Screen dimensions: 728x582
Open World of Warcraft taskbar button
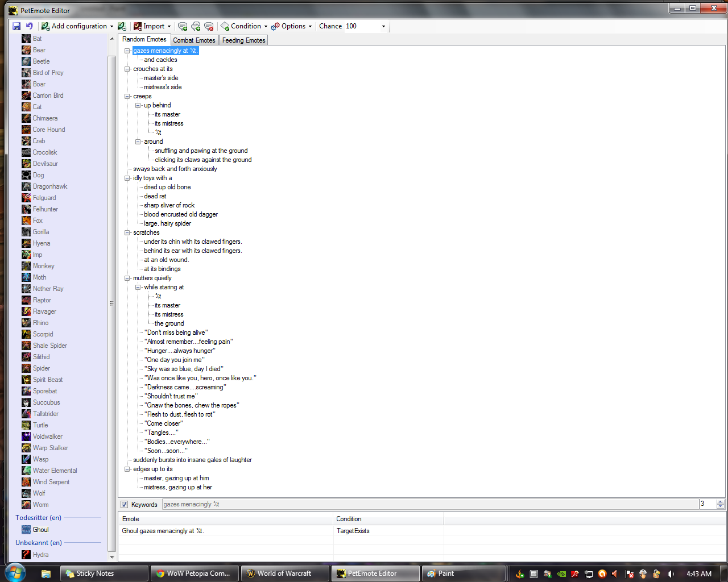(x=286, y=573)
